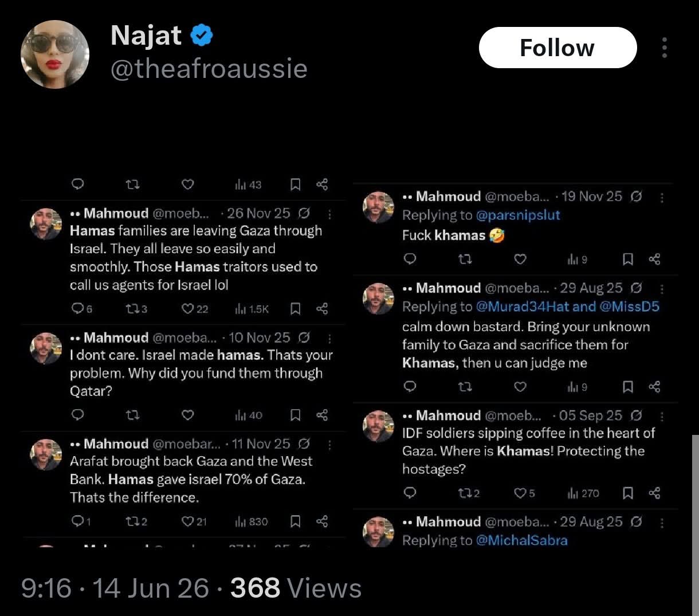The width and height of the screenshot is (699, 616).
Task: Open Mahmoud's avatar on 05 Sep tweet
Action: tap(379, 426)
